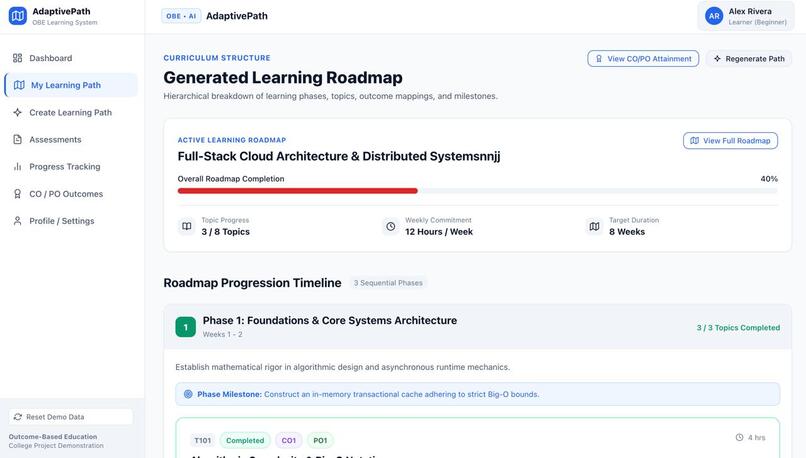The width and height of the screenshot is (806, 458).
Task: Click the View CO/PO Attainment button
Action: [643, 59]
